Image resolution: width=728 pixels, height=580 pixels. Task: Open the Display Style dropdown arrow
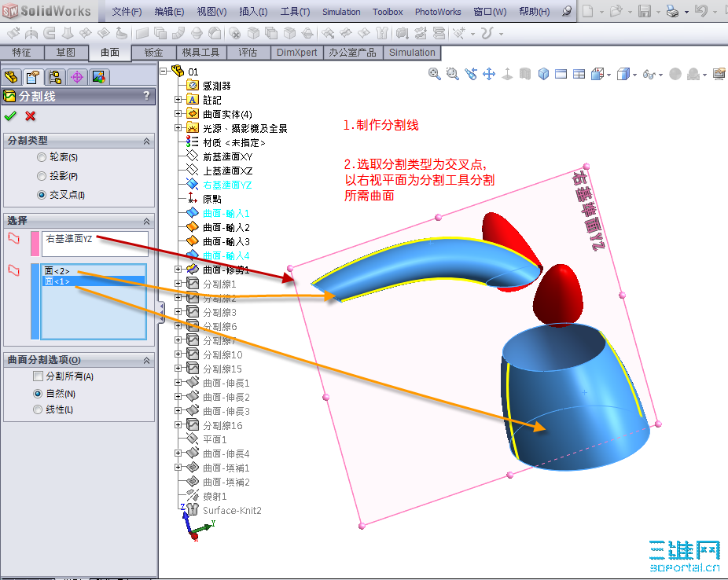[x=634, y=75]
